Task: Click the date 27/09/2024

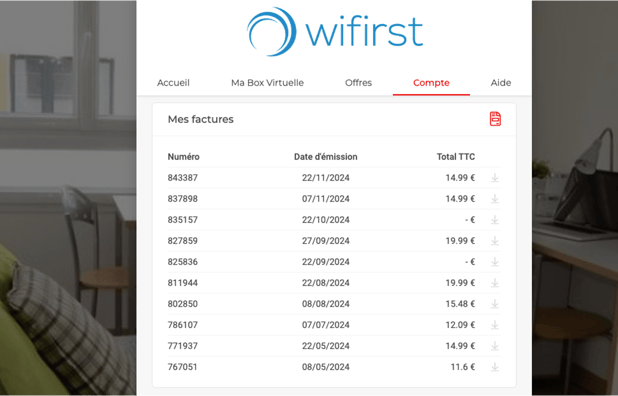Action: (x=326, y=241)
